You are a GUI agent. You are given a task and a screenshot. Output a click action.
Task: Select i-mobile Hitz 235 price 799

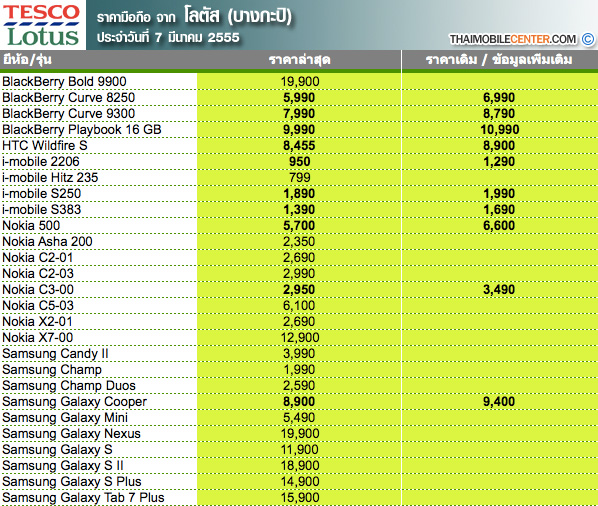299,177
